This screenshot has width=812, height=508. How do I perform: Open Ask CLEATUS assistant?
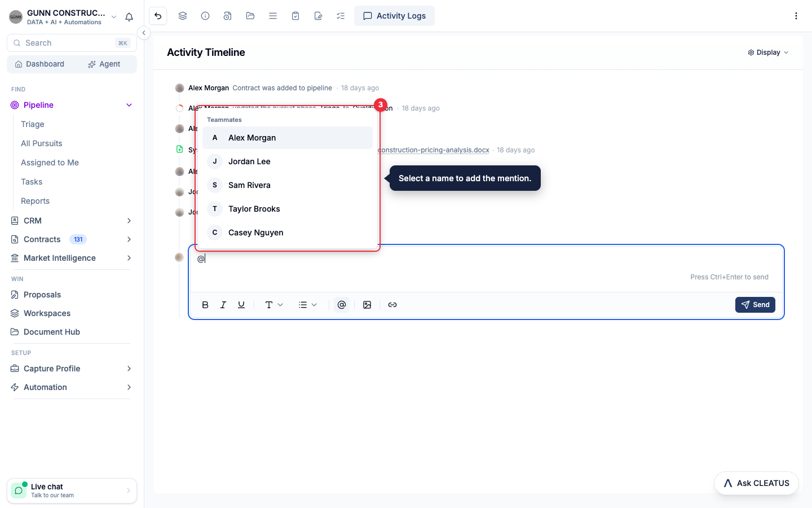(756, 483)
